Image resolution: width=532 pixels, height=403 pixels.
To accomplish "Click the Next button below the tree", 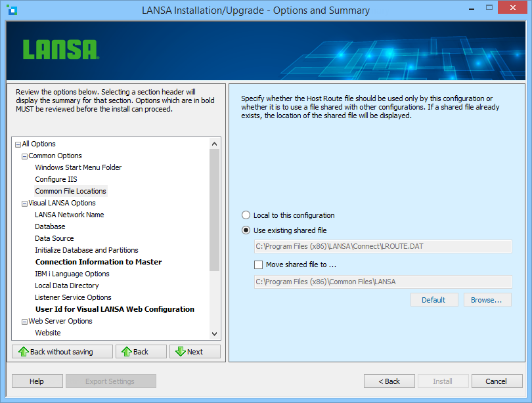I will pos(195,352).
